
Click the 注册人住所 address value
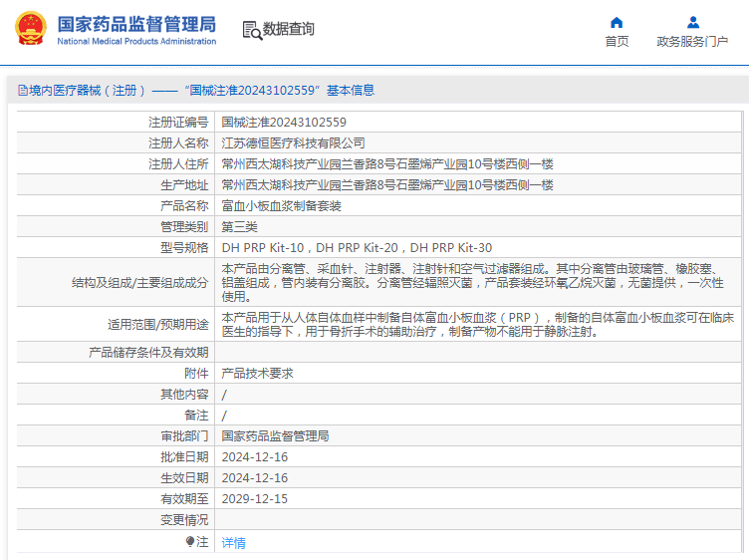coord(387,164)
